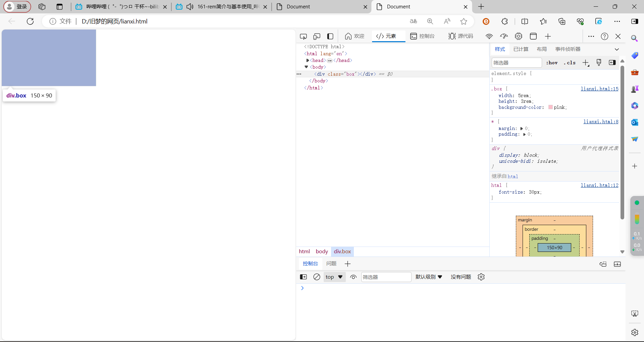Open console settings gear icon

pyautogui.click(x=481, y=277)
